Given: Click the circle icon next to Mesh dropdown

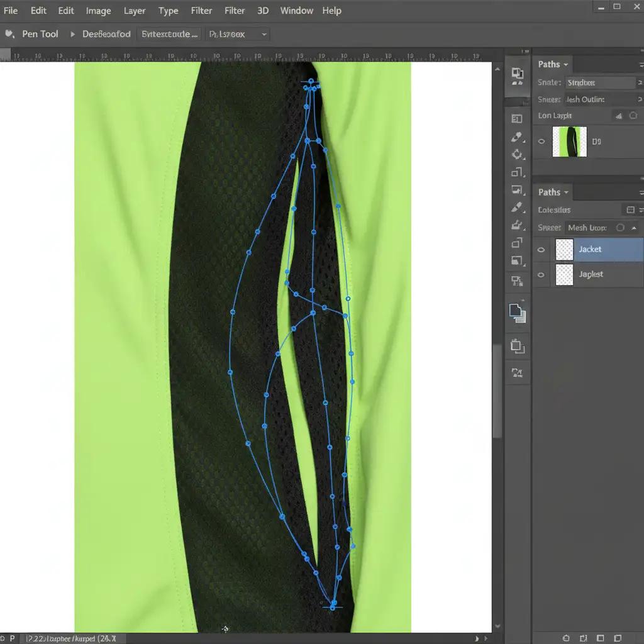Looking at the screenshot, I should (620, 228).
